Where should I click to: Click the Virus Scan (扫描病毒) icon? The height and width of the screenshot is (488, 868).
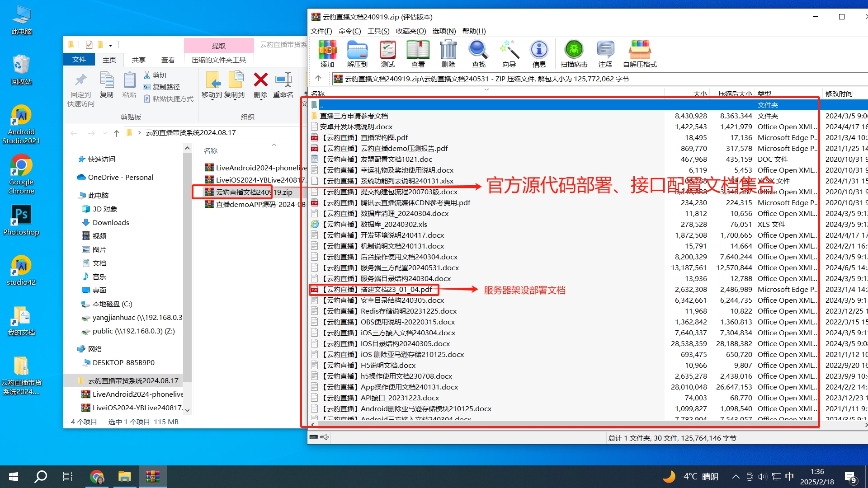(574, 54)
